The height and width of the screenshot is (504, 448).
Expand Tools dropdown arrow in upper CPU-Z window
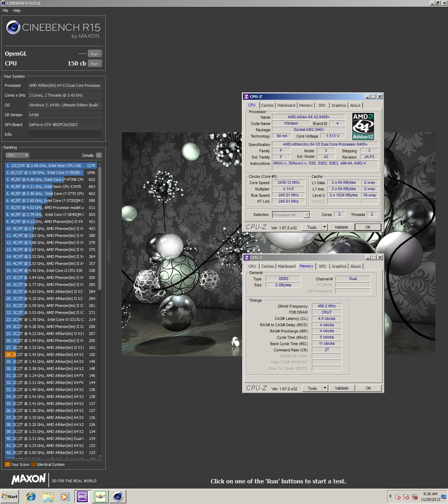pos(324,227)
